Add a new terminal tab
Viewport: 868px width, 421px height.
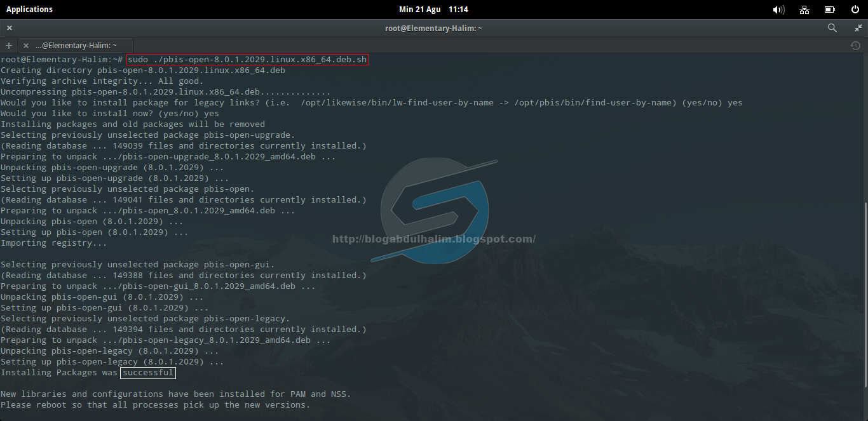9,46
